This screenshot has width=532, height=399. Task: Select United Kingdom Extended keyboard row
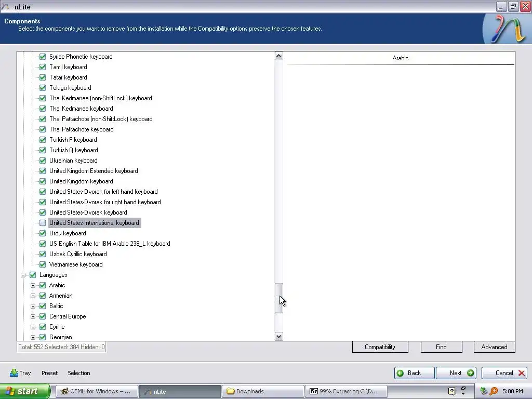click(94, 171)
